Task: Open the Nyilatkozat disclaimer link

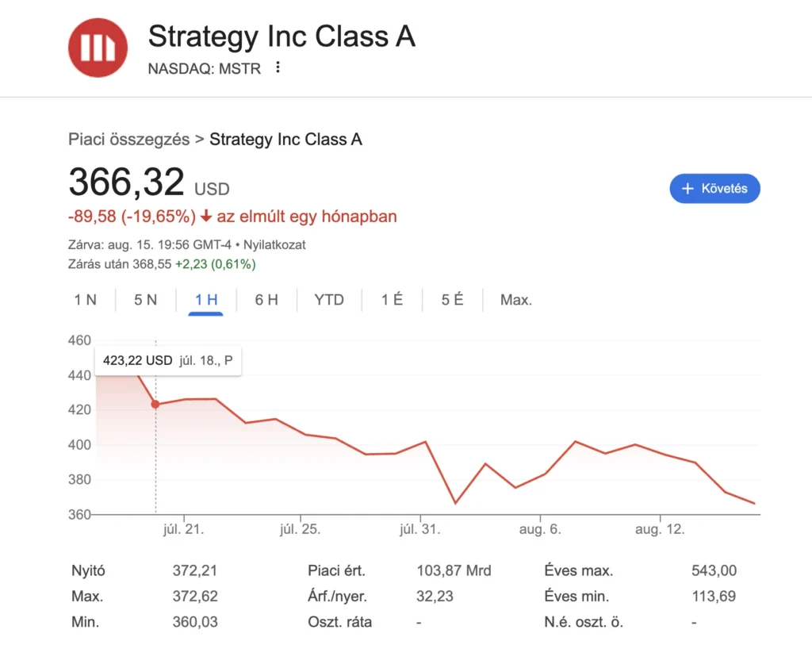Action: (x=276, y=245)
